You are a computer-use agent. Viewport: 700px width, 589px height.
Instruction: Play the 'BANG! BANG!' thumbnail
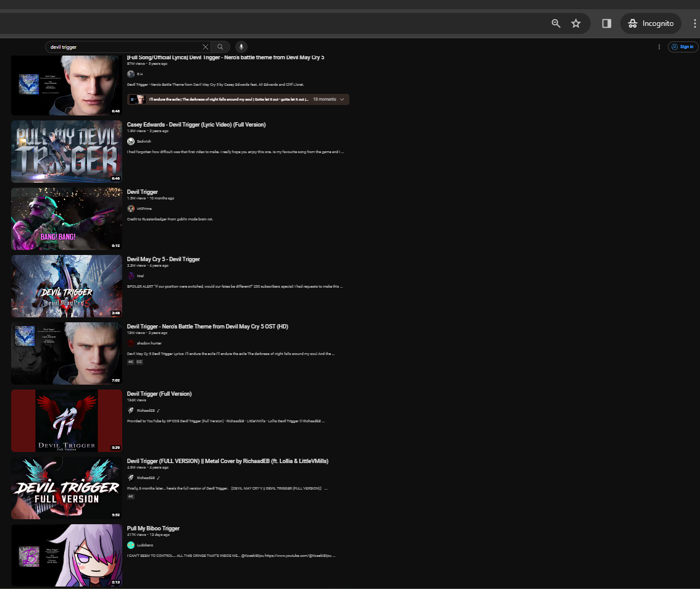coord(67,219)
